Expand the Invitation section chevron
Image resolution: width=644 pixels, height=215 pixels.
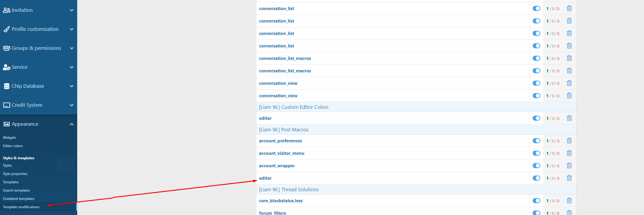[72, 10]
